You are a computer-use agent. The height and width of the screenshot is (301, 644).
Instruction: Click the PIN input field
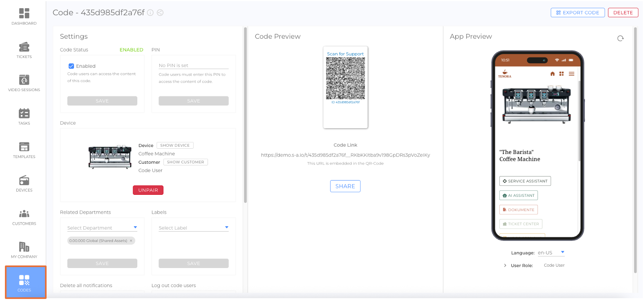[x=193, y=65]
